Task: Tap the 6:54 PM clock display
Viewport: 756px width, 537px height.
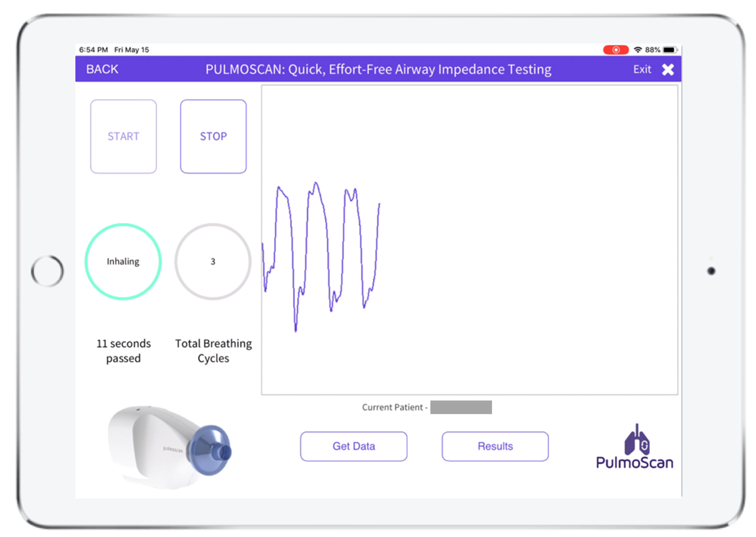Action: pos(94,50)
